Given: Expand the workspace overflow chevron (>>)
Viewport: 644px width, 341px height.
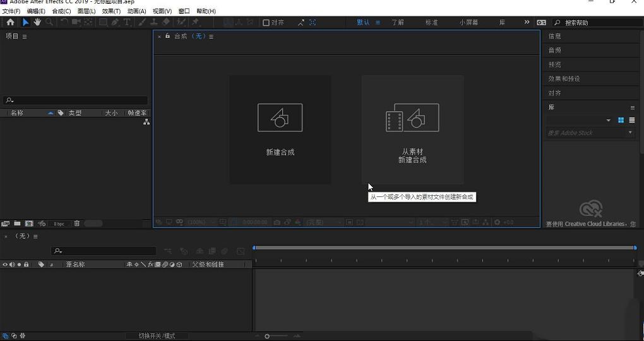Looking at the screenshot, I should pyautogui.click(x=527, y=22).
